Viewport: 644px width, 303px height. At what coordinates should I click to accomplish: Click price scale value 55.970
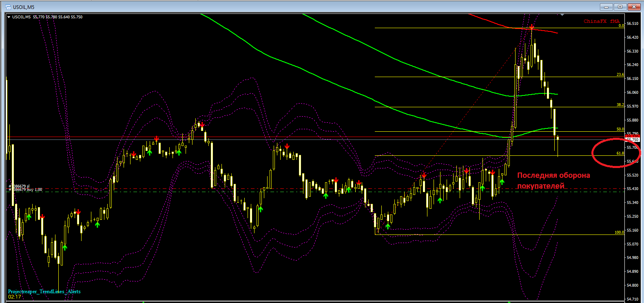tap(633, 106)
